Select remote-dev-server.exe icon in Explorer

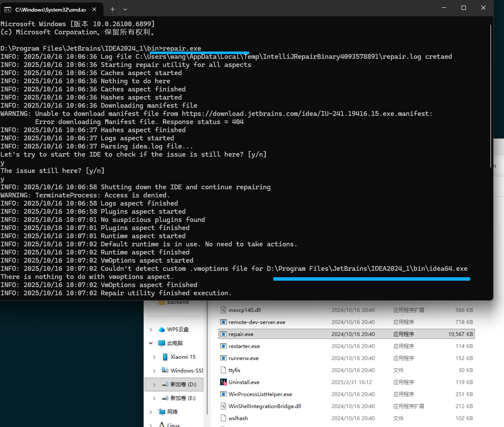click(x=223, y=322)
